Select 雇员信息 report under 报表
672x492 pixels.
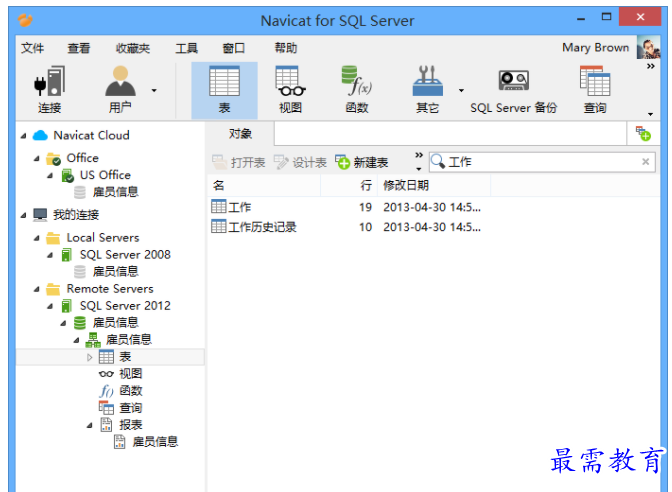(155, 442)
